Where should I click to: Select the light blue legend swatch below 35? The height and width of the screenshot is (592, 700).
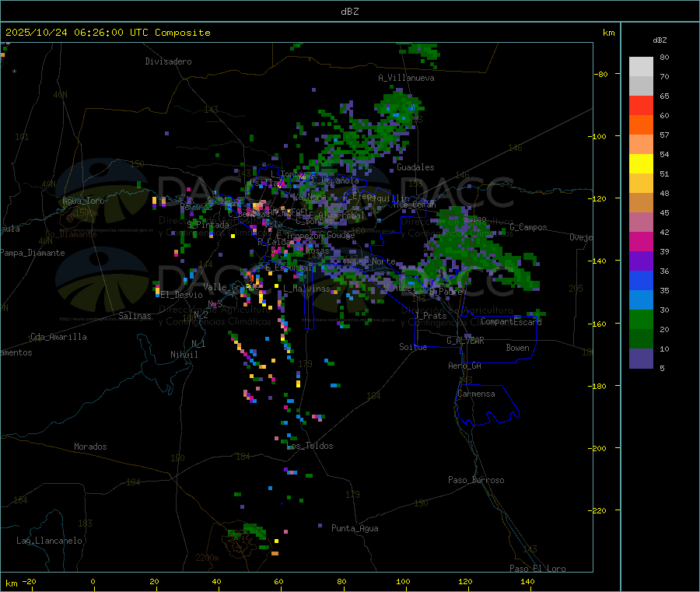(x=641, y=300)
